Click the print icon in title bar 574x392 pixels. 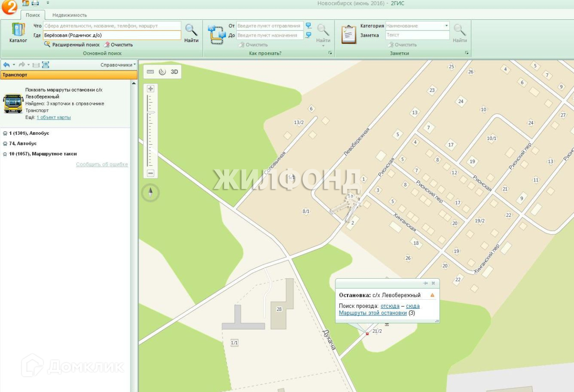point(35,3)
